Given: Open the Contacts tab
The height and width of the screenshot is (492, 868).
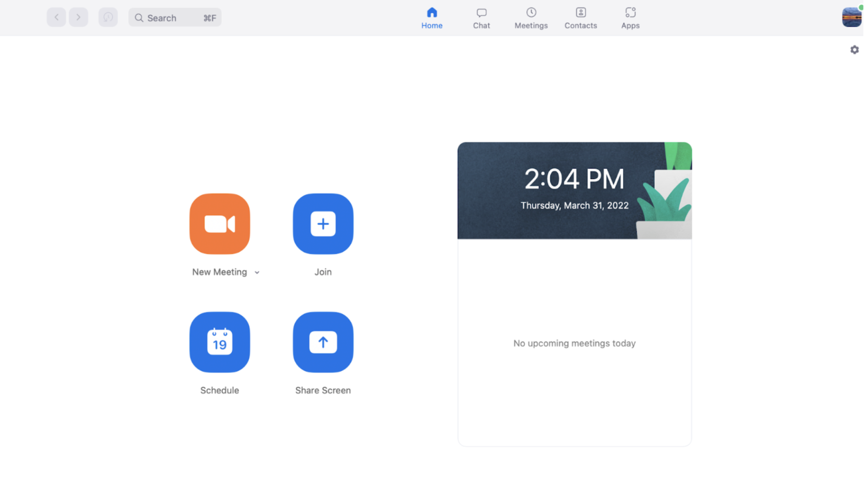Looking at the screenshot, I should pyautogui.click(x=581, y=18).
